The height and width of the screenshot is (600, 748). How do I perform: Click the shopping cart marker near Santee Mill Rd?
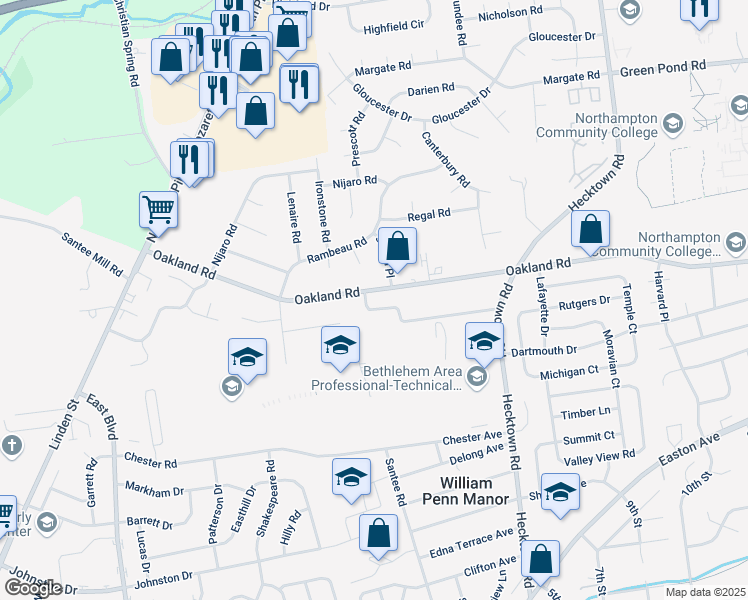click(159, 214)
